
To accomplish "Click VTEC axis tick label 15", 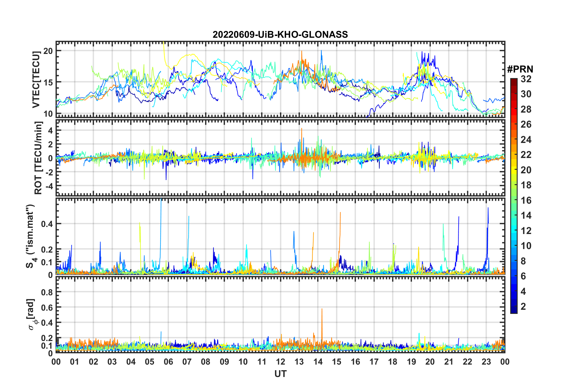I will click(48, 82).
